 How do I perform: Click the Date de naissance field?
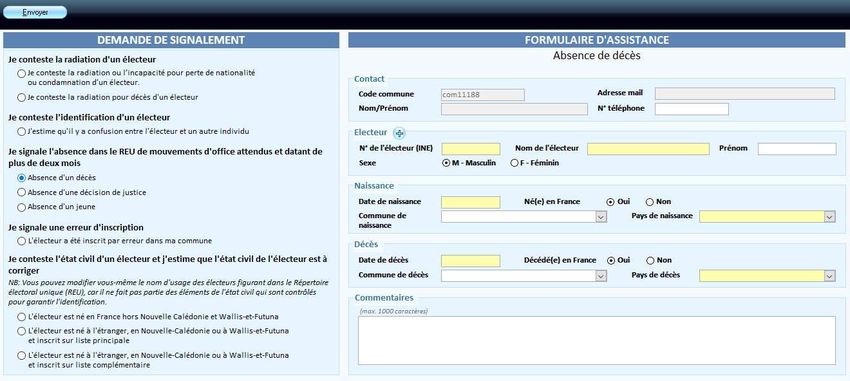471,202
